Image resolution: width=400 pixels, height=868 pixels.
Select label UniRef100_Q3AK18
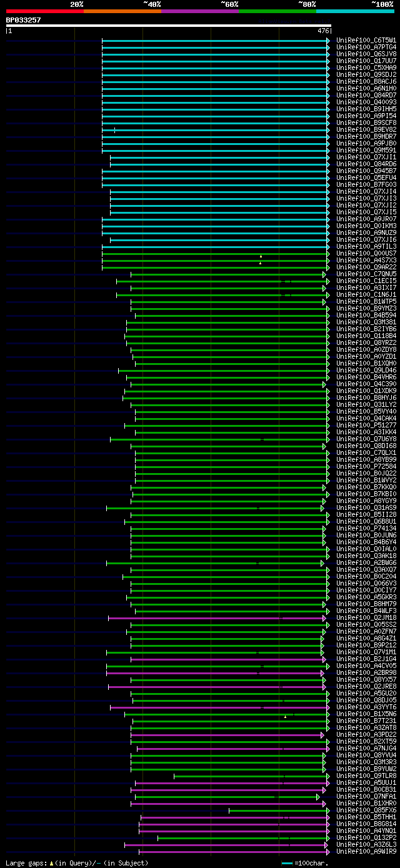[366, 556]
